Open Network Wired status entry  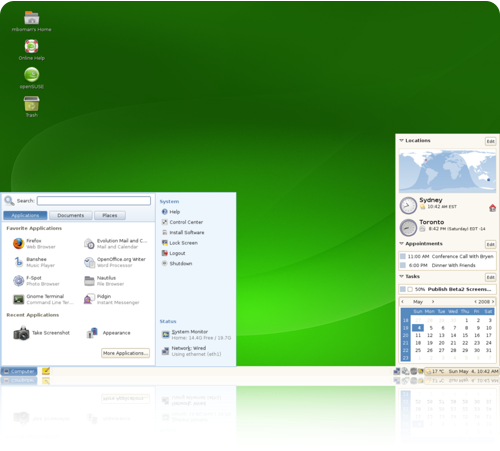click(191, 351)
